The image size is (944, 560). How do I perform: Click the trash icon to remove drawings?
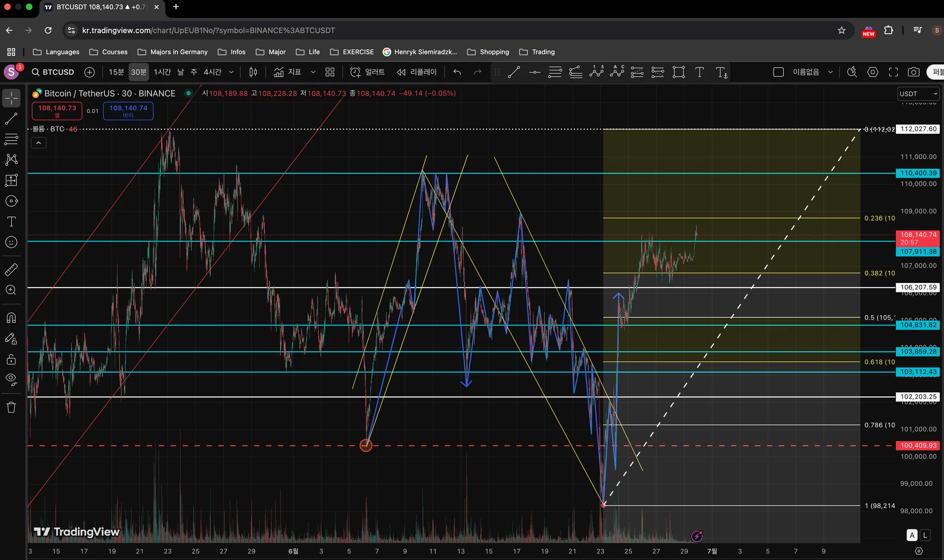[x=11, y=407]
